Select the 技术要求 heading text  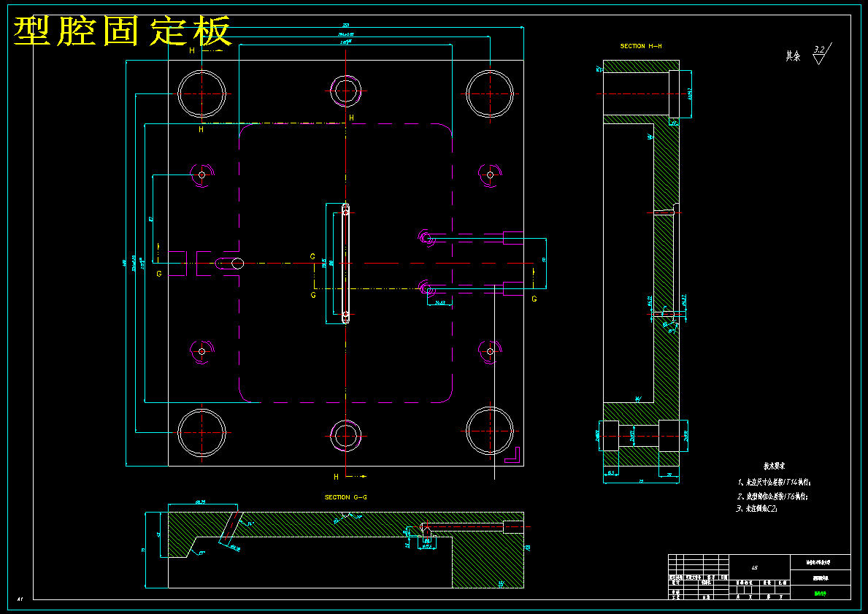pos(775,467)
